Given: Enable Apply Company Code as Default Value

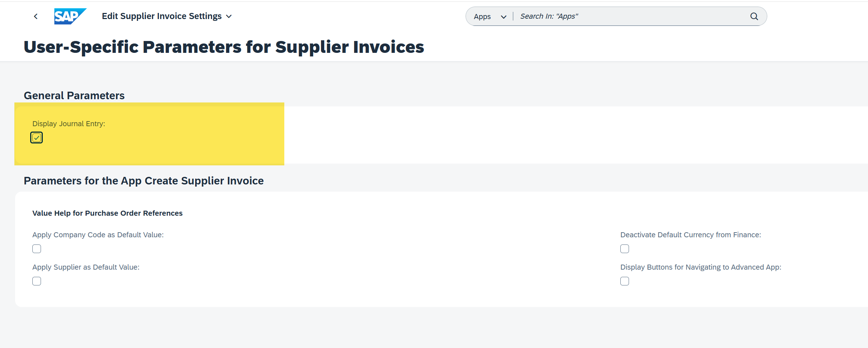Looking at the screenshot, I should [37, 249].
